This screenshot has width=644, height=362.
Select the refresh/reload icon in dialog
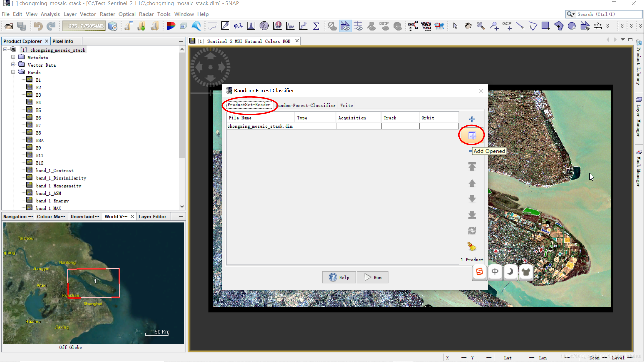(x=471, y=230)
